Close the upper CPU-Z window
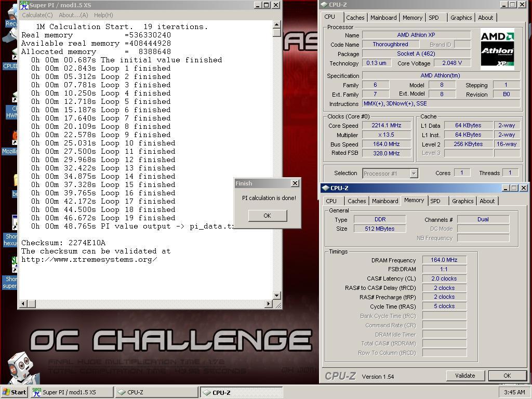 tap(522, 5)
